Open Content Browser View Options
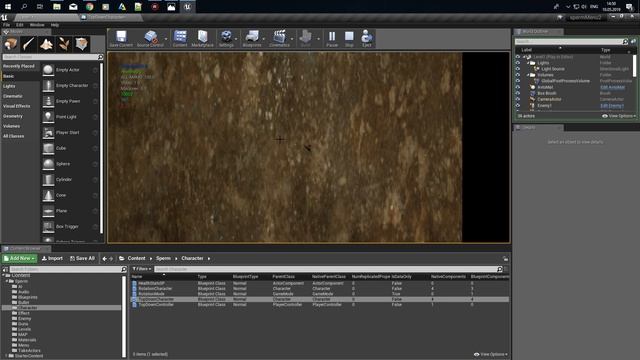Image resolution: width=640 pixels, height=360 pixels. point(491,354)
